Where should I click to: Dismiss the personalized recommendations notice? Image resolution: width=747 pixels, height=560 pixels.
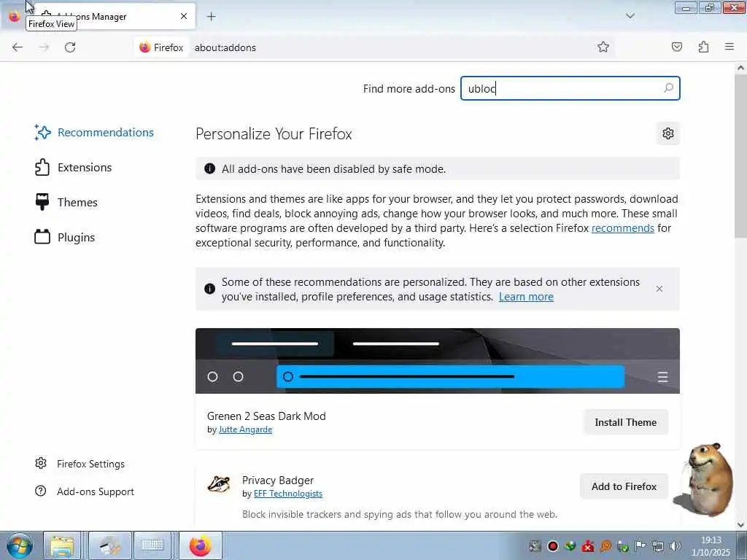coord(659,289)
